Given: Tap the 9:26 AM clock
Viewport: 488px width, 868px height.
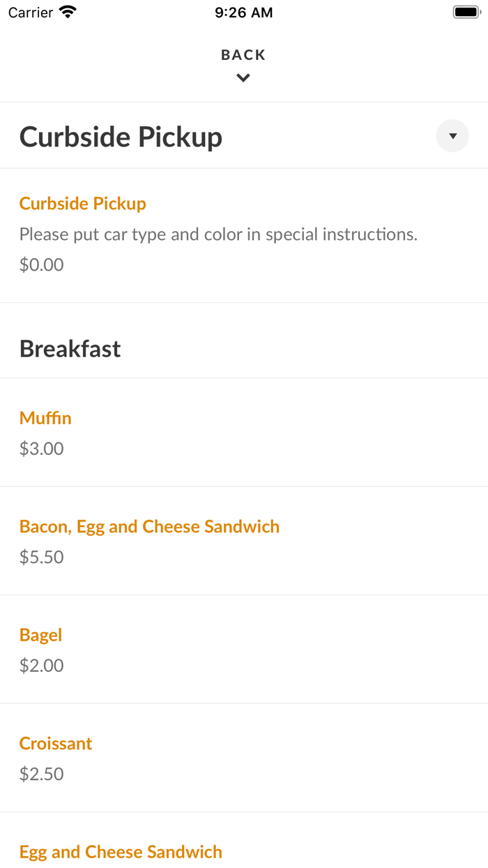Looking at the screenshot, I should [243, 13].
